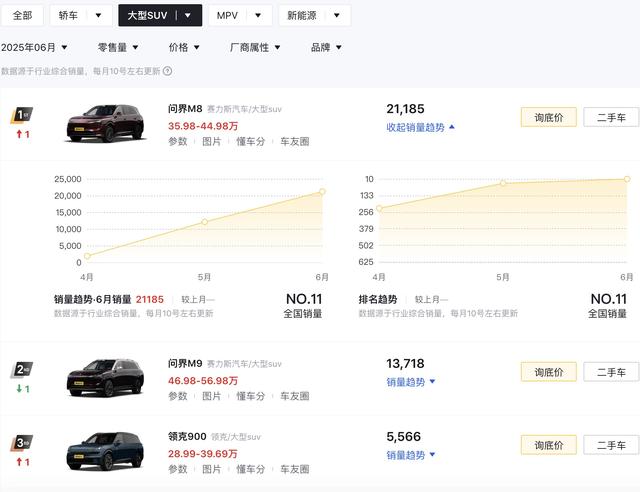Screen dimensions: 640x492
Task: Click the 13,718 sales figure
Action: click(405, 363)
